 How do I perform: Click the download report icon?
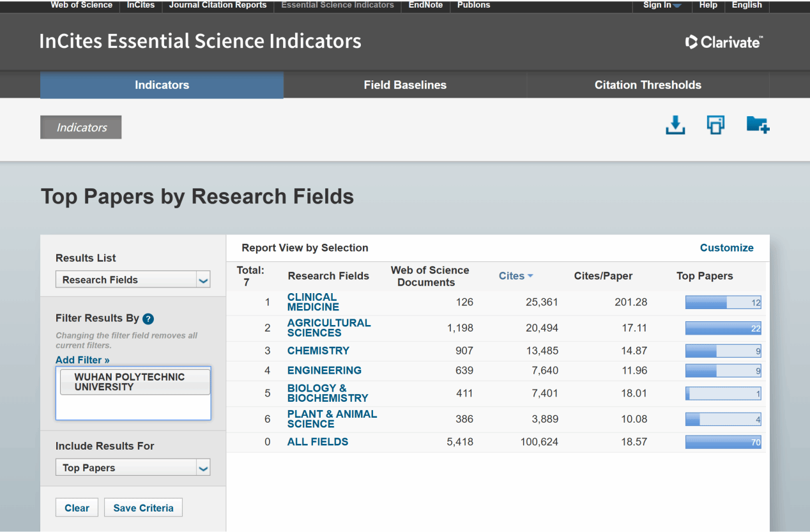(x=675, y=125)
